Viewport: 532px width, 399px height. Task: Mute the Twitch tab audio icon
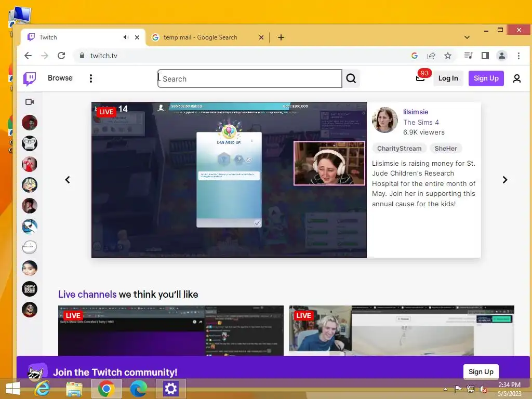126,37
